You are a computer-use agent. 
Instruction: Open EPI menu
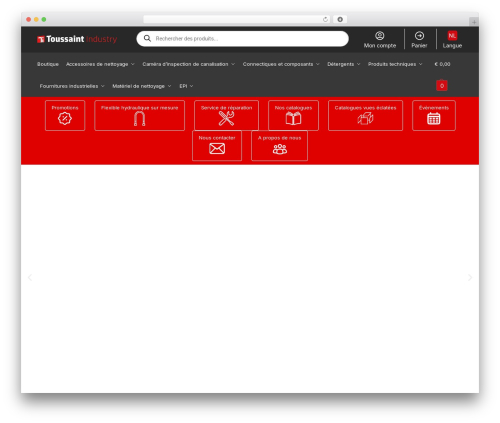(x=183, y=86)
